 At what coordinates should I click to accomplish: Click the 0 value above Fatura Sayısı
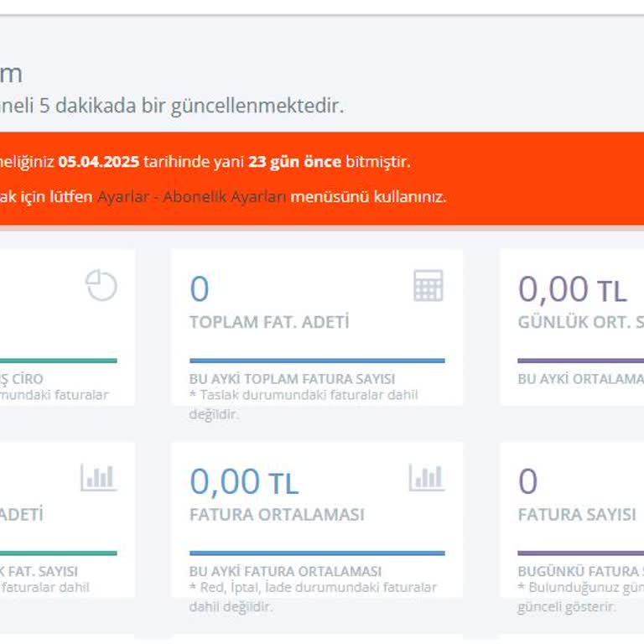tap(527, 482)
